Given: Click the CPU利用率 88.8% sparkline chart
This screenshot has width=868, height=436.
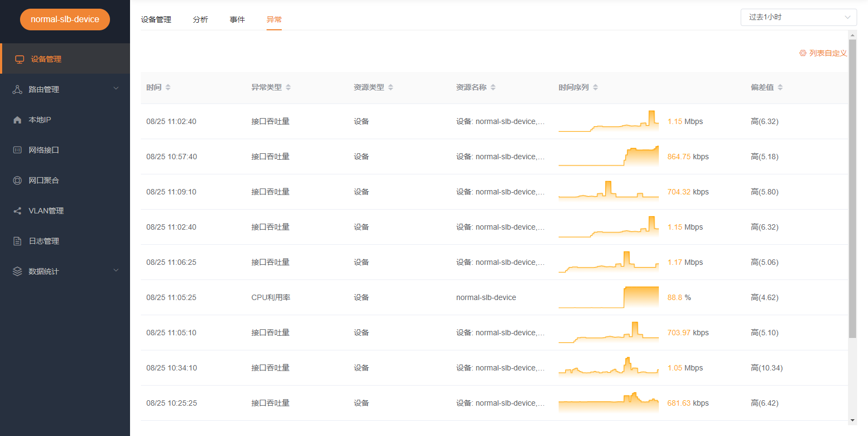Looking at the screenshot, I should [x=608, y=297].
